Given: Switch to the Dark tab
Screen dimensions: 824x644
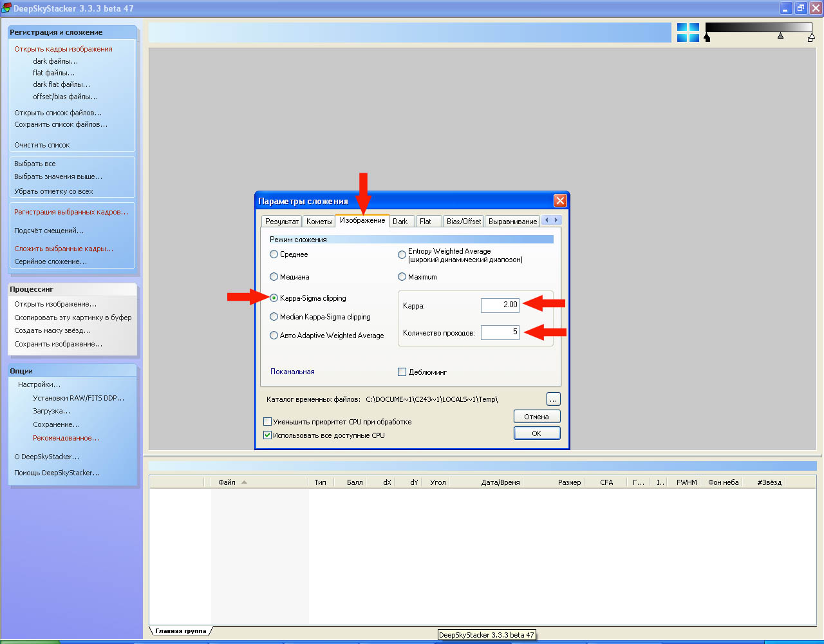Looking at the screenshot, I should [400, 222].
